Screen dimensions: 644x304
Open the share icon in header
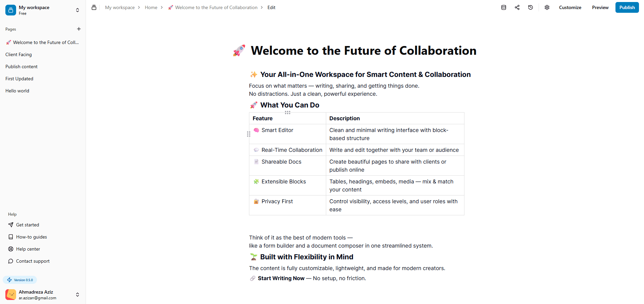[517, 7]
